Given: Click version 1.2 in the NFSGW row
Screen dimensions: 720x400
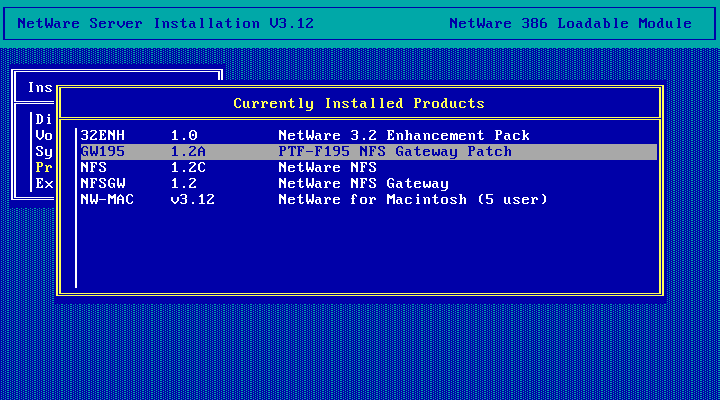Looking at the screenshot, I should pos(184,184).
